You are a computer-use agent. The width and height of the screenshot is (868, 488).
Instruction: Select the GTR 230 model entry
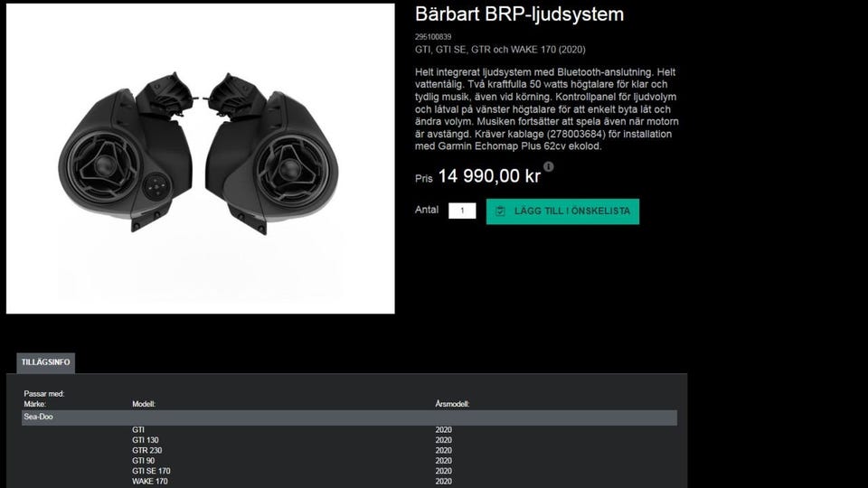[x=146, y=450]
